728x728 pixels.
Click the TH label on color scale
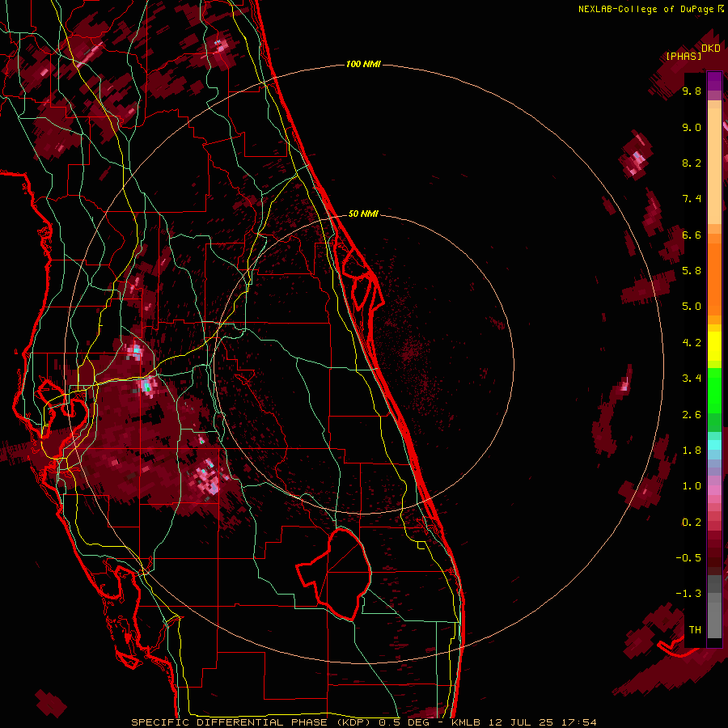click(x=695, y=629)
